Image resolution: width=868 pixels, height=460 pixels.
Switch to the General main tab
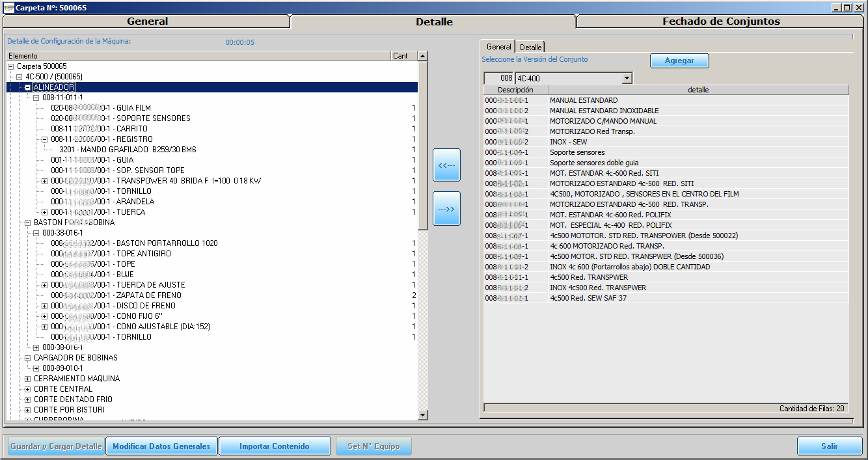click(147, 21)
